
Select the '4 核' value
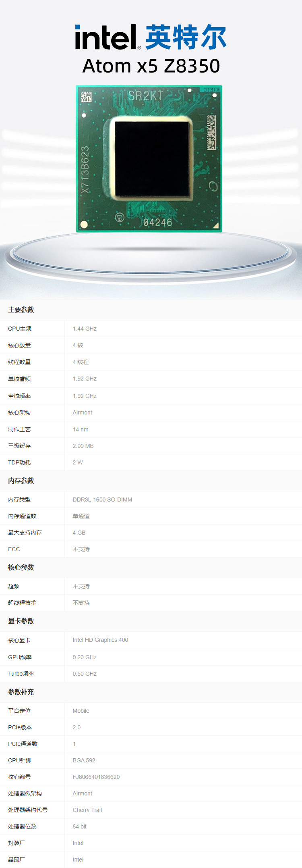[78, 345]
